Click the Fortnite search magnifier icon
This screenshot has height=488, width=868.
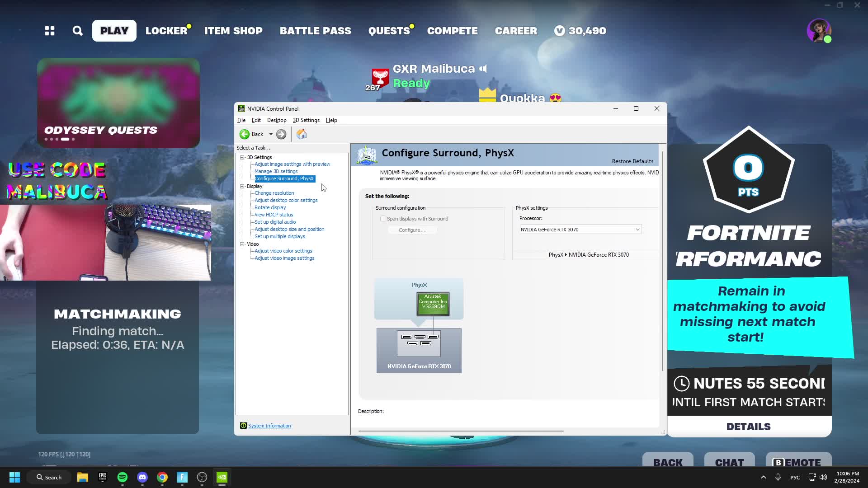point(78,31)
